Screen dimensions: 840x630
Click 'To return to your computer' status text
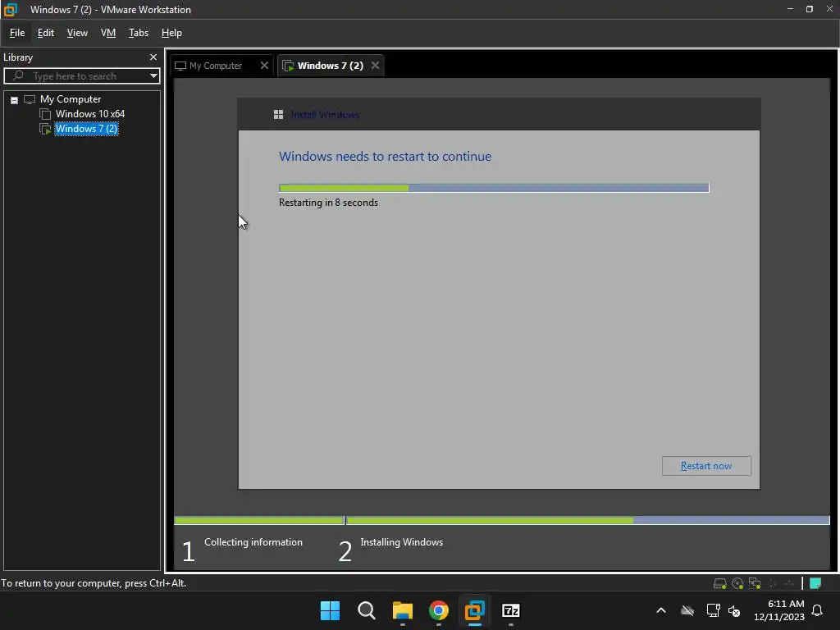coord(94,583)
